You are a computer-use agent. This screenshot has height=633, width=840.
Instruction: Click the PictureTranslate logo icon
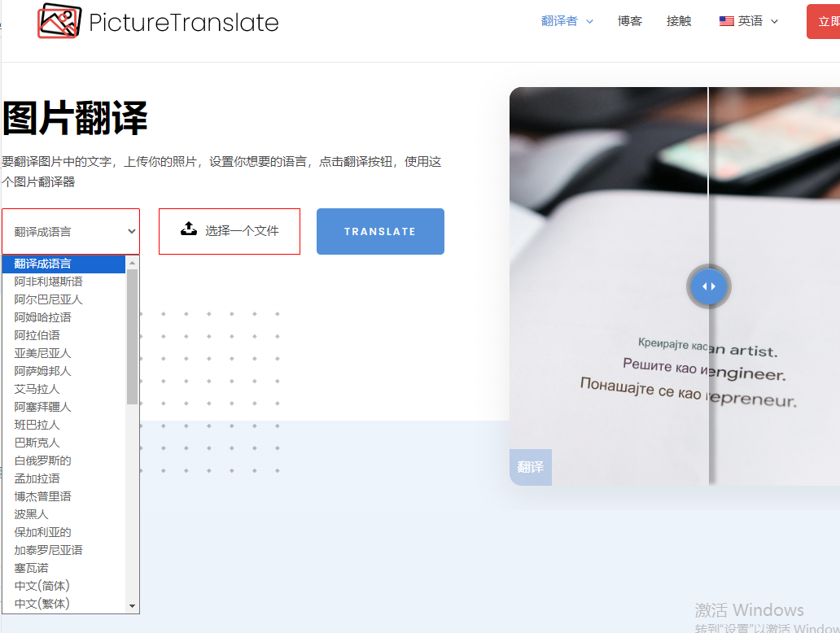(x=59, y=21)
